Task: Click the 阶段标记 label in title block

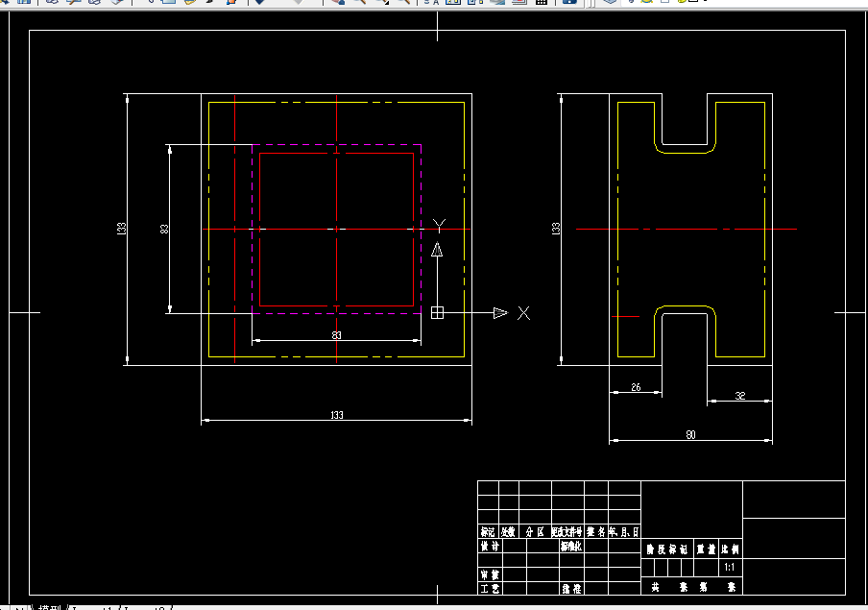Action: 667,549
